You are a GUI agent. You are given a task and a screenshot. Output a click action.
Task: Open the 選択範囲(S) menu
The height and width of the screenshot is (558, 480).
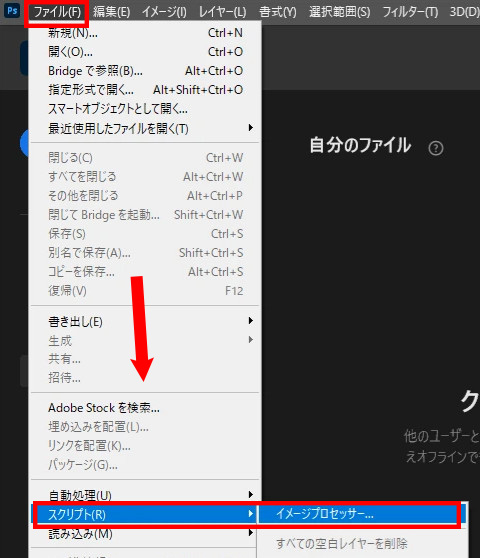point(339,12)
